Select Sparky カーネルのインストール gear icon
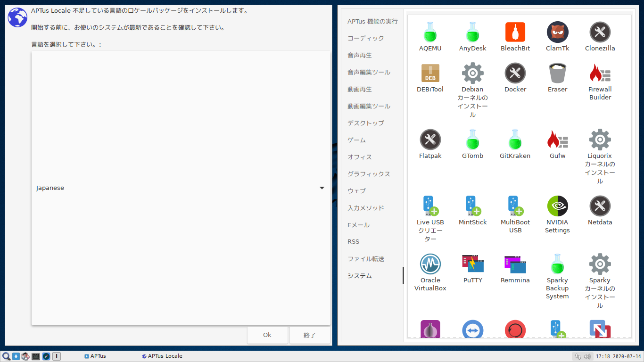The height and width of the screenshot is (362, 644). tap(600, 264)
